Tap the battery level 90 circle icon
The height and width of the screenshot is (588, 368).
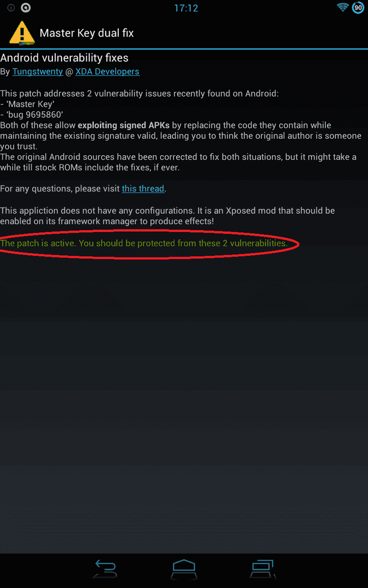click(358, 8)
